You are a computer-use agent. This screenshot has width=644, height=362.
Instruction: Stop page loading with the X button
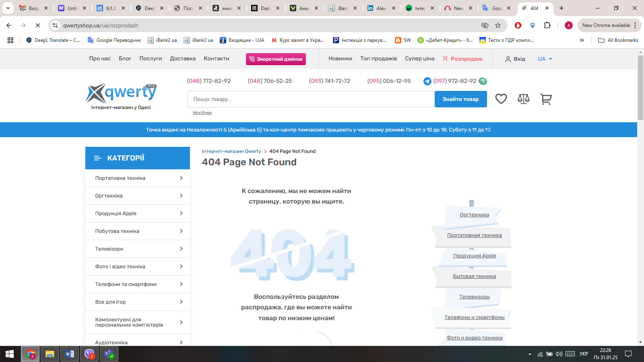pos(37,25)
